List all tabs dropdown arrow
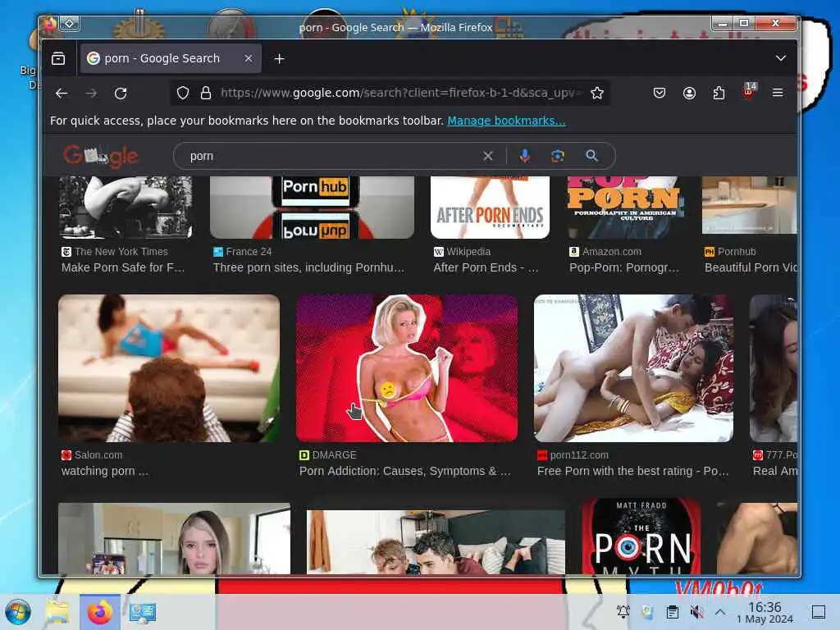The image size is (840, 630). [x=781, y=58]
